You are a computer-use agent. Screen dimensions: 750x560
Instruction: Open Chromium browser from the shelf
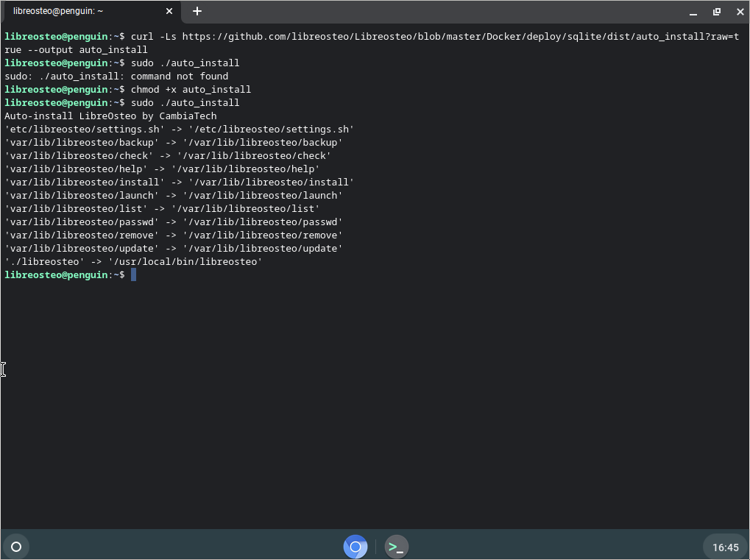pyautogui.click(x=355, y=547)
